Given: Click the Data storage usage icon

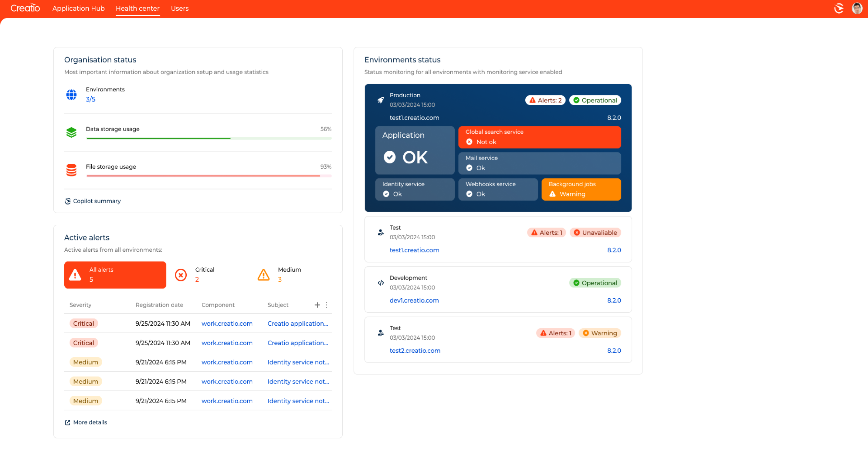Looking at the screenshot, I should pyautogui.click(x=71, y=132).
